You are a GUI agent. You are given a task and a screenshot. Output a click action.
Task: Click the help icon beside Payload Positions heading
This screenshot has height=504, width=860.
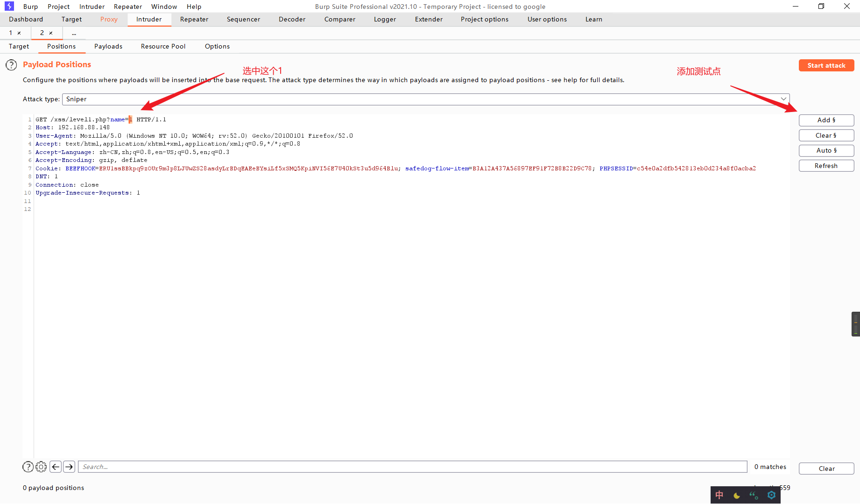coord(11,65)
